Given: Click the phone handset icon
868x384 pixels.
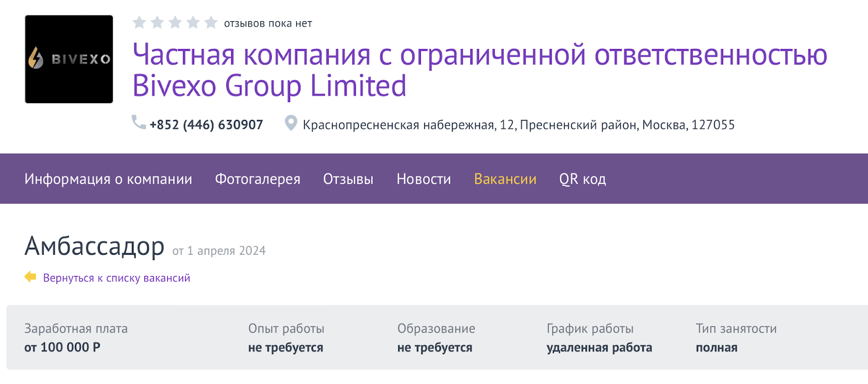Looking at the screenshot, I should click(139, 123).
